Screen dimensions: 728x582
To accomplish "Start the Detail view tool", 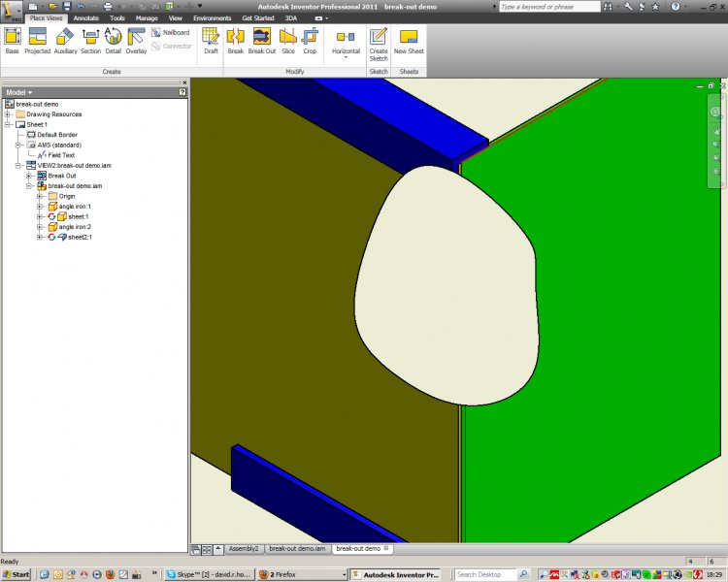I will pos(114,41).
